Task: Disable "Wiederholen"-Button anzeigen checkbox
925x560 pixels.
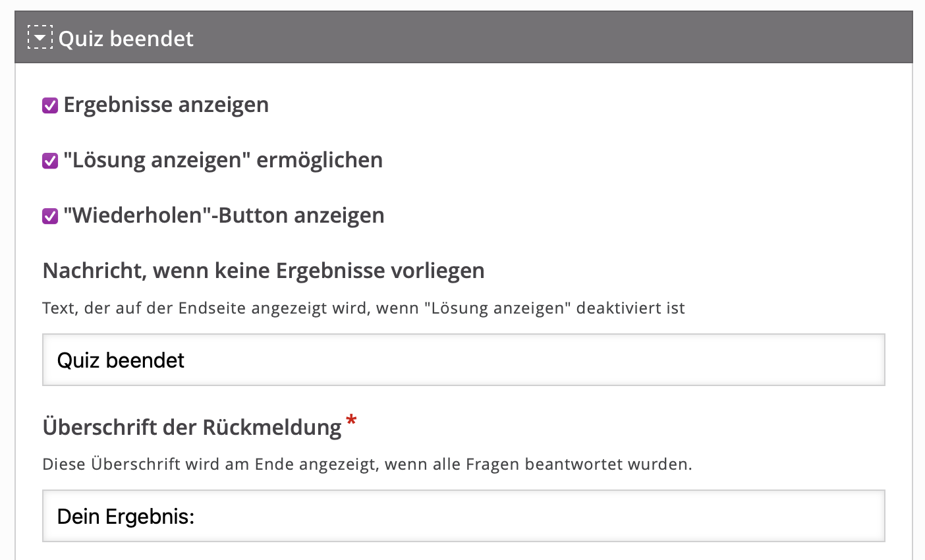Action: coord(50,216)
